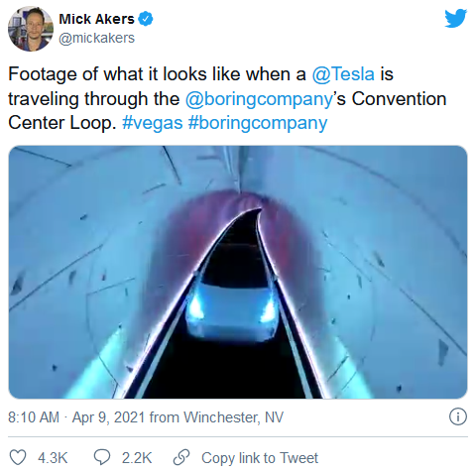Open the 8:10 AM timestamp link
Screen dimensions: 476x473
[x=34, y=417]
